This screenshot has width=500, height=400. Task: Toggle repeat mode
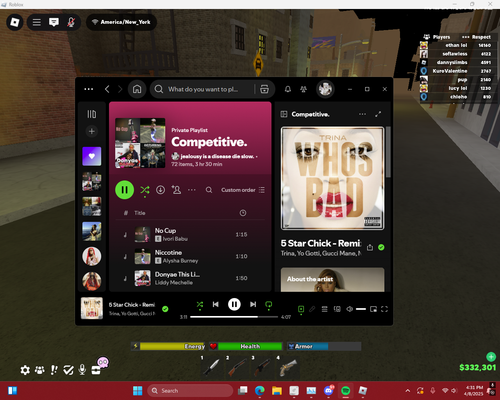268,305
